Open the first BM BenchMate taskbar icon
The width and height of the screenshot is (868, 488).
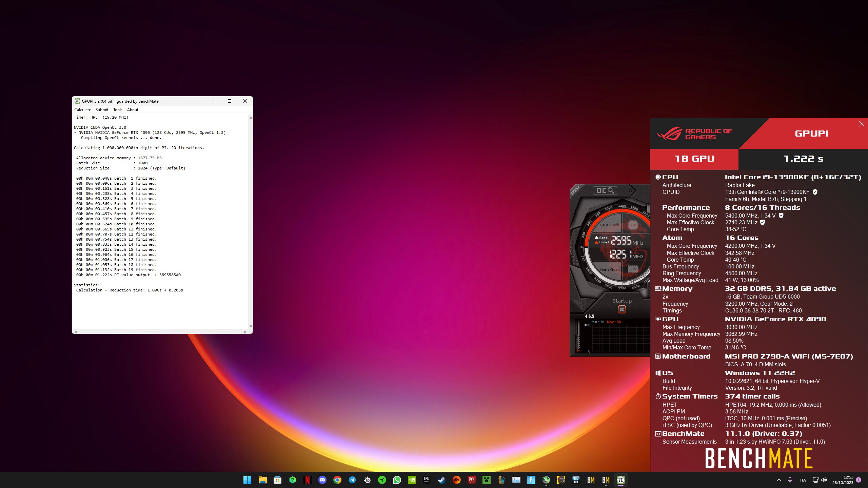pyautogui.click(x=591, y=480)
